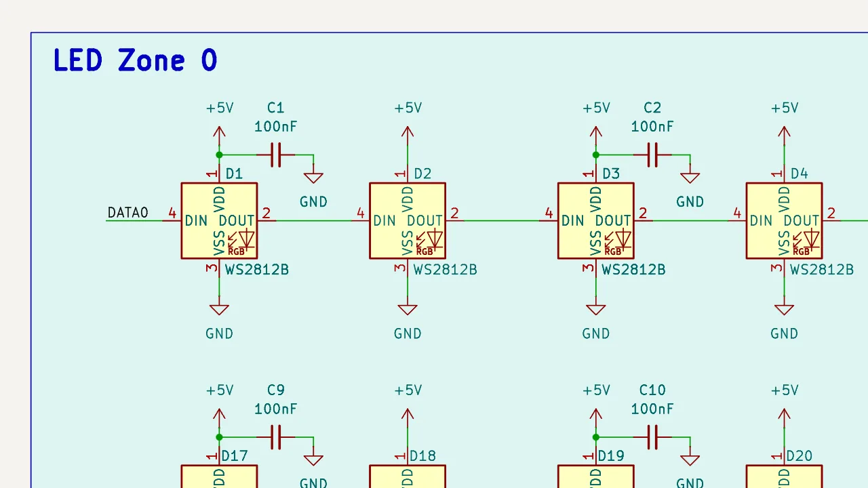Select the wire from D1 DOUT to D2 DIN
The width and height of the screenshot is (868, 488).
click(x=313, y=221)
